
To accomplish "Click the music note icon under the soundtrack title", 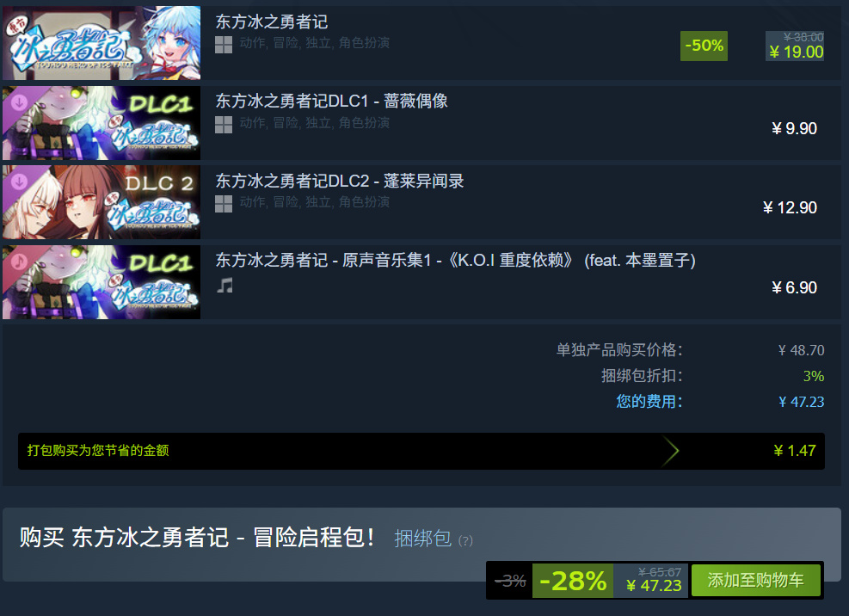I will coord(225,285).
